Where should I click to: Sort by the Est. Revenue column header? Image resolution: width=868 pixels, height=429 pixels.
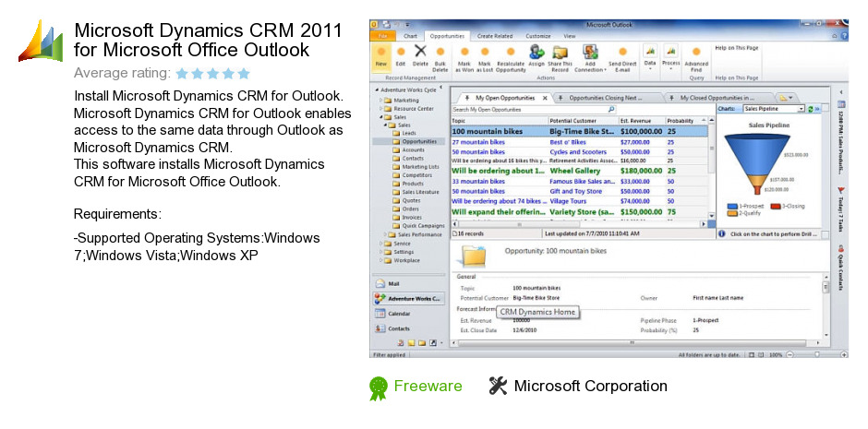tap(641, 121)
